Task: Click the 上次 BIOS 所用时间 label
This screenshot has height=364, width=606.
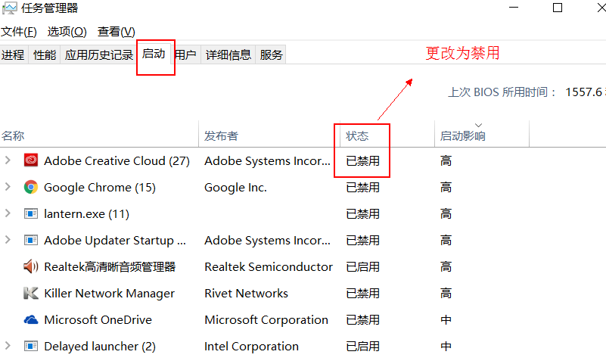Action: 502,92
